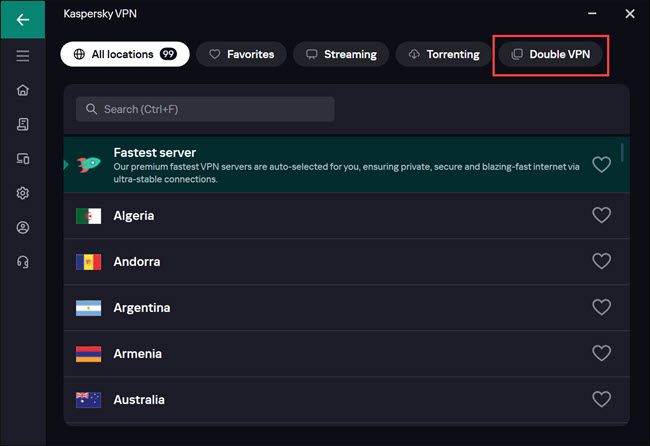Add Argentina to favorites
Viewport: 650px width, 446px height.
coord(601,308)
